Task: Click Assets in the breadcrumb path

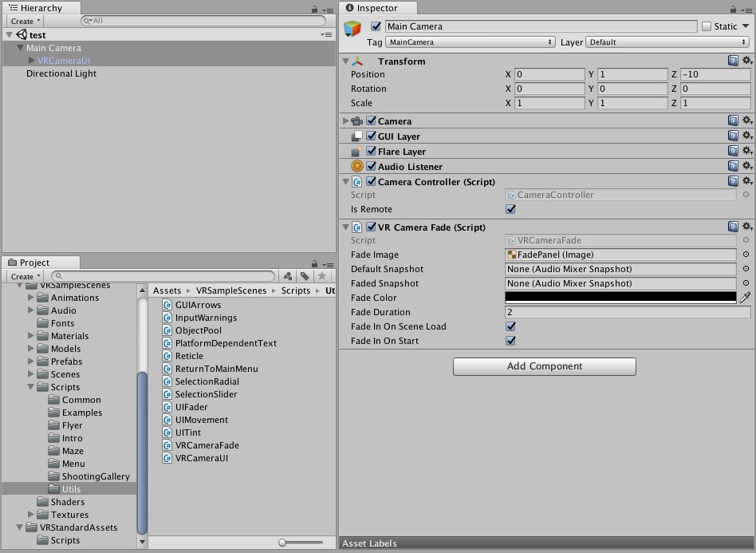Action: click(167, 290)
